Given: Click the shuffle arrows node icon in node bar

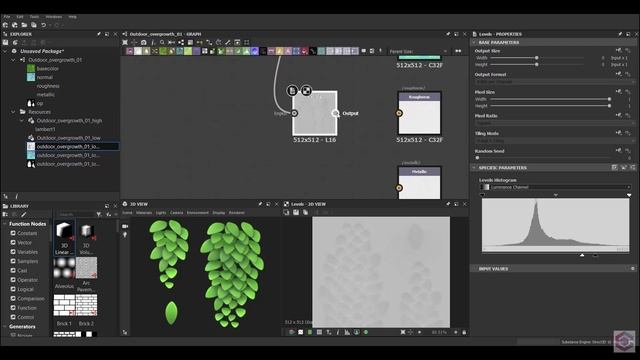Looking at the screenshot, I should point(155,51).
